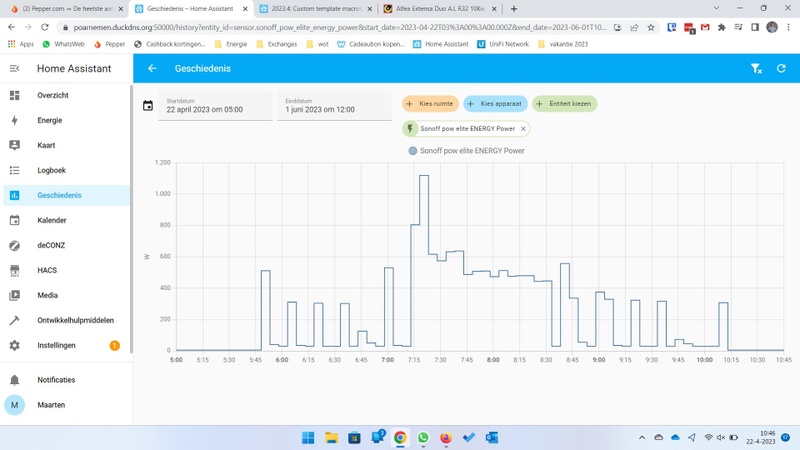This screenshot has height=450, width=800.
Task: Bookmark this page with star icon
Action: click(x=651, y=28)
